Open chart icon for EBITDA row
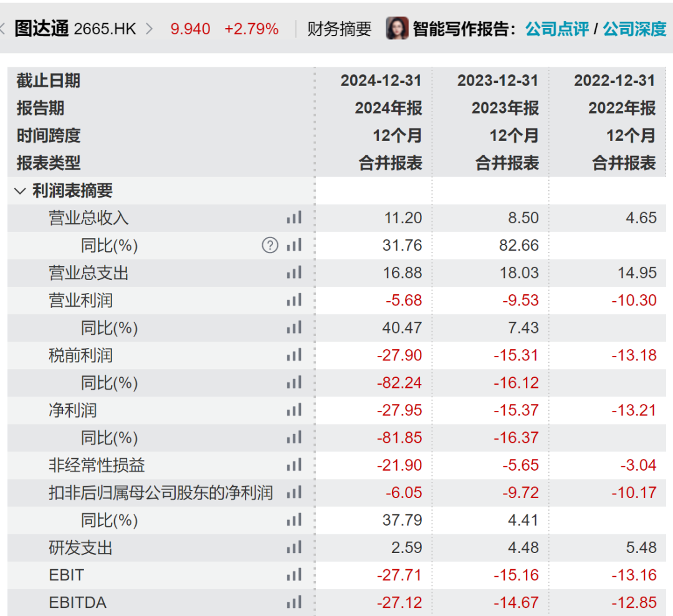 [294, 602]
